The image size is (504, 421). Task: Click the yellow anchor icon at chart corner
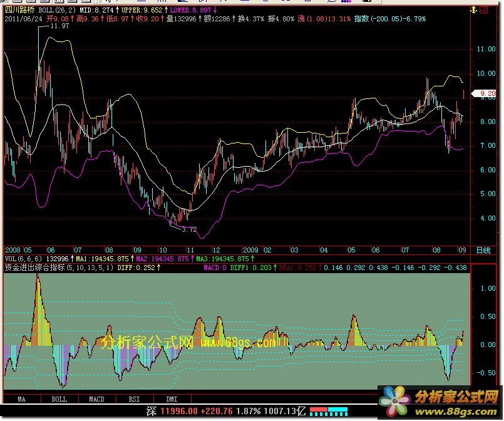point(473,10)
